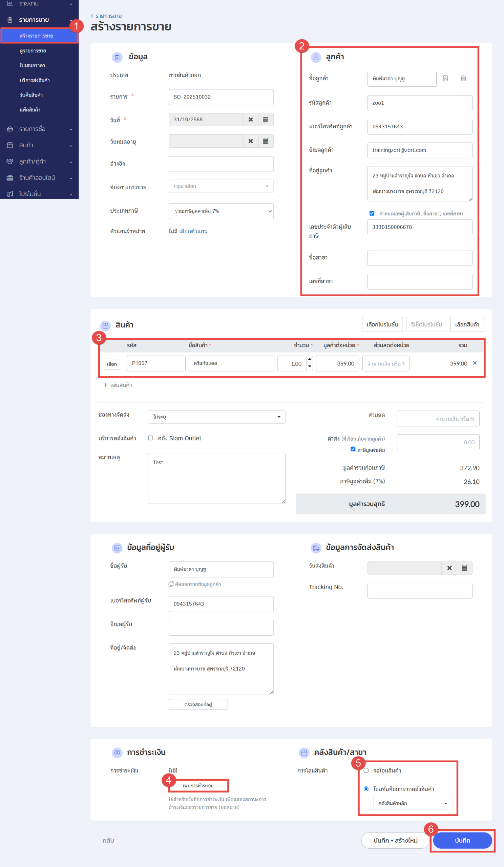Go to ใบเสนอราคา in the sidebar
This screenshot has width=504, height=867.
point(32,65)
